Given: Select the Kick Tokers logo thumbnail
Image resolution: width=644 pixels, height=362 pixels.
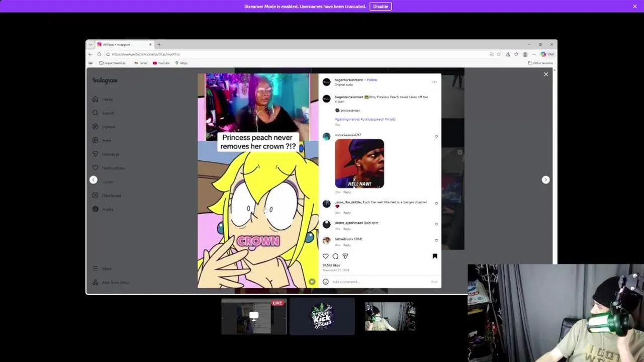Looking at the screenshot, I should pyautogui.click(x=322, y=316).
